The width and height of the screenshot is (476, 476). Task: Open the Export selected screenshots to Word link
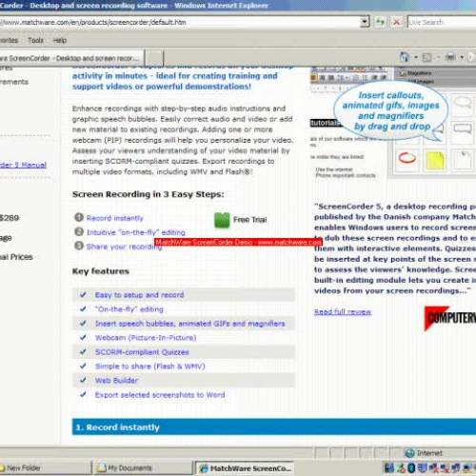click(x=160, y=395)
